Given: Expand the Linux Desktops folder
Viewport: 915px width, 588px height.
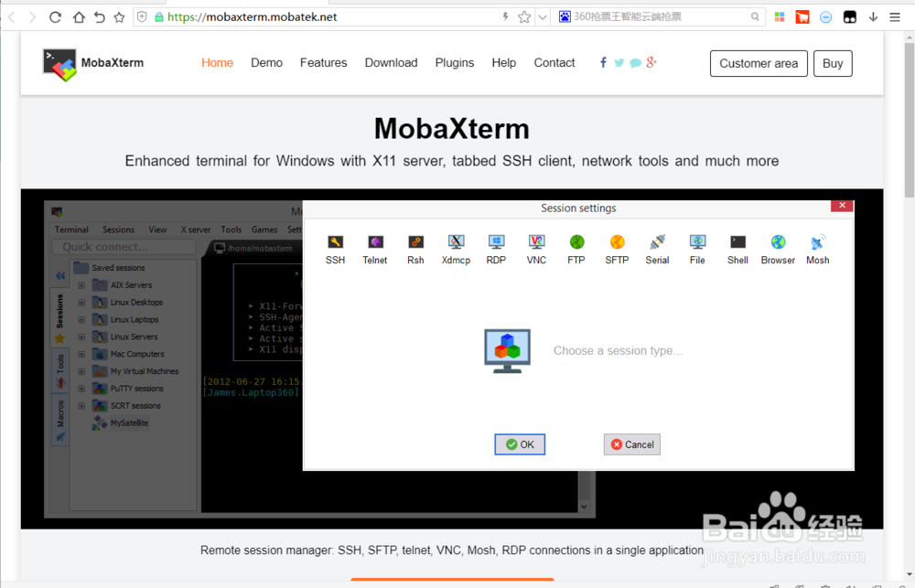Looking at the screenshot, I should [81, 303].
